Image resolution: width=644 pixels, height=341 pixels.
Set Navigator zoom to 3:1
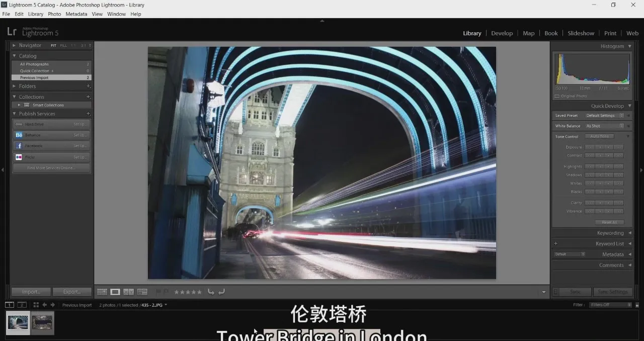pyautogui.click(x=84, y=45)
